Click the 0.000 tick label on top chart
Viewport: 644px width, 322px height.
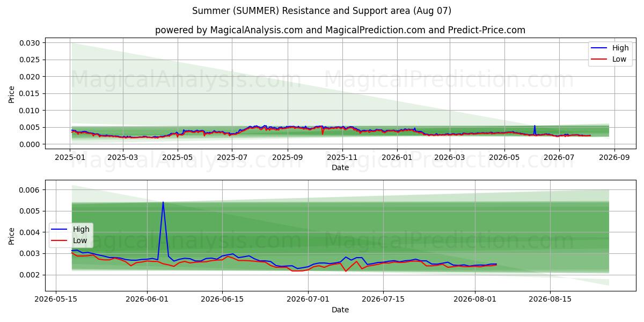pos(30,144)
